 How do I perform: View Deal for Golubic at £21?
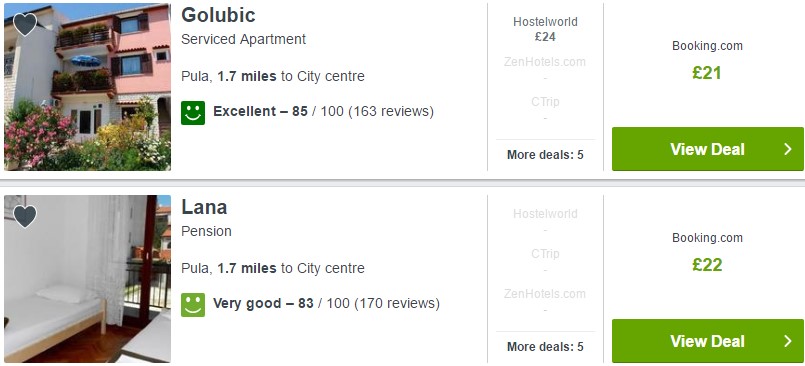pyautogui.click(x=707, y=149)
